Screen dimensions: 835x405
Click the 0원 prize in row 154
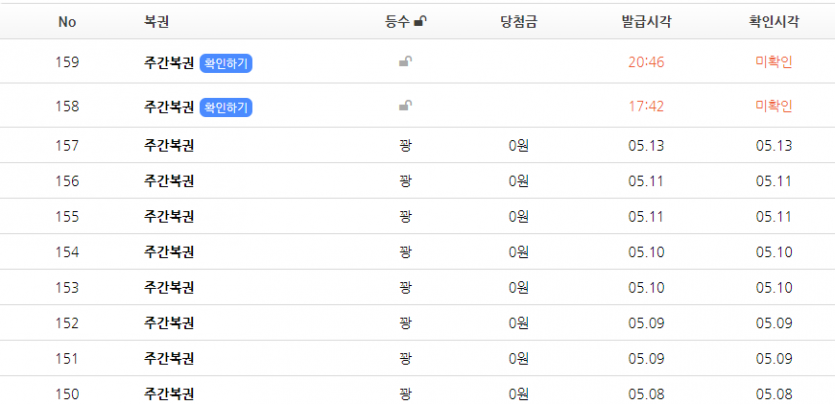point(518,252)
